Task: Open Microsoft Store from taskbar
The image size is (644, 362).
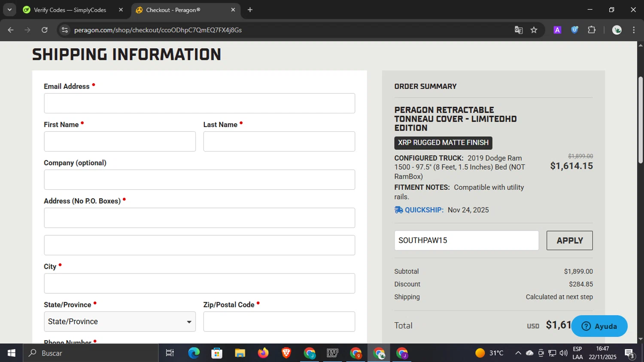Action: pos(217,353)
